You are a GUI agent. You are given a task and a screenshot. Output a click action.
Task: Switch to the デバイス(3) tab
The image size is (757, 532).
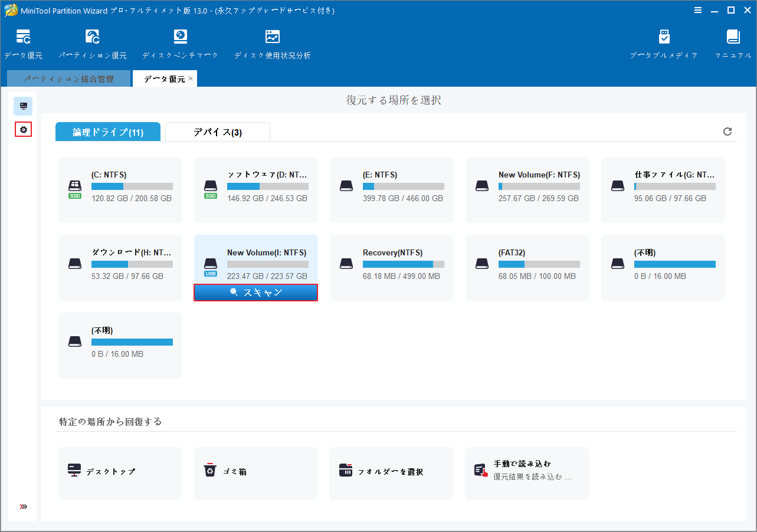click(217, 132)
